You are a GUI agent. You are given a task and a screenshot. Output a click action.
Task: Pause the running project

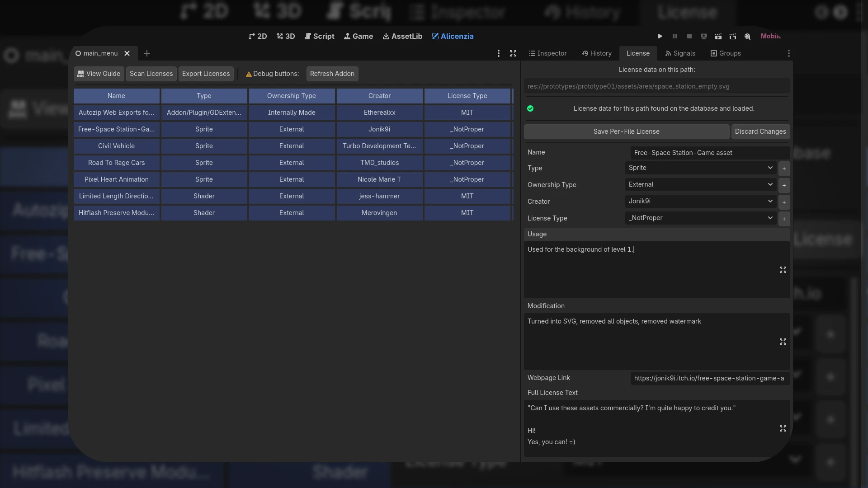click(675, 36)
